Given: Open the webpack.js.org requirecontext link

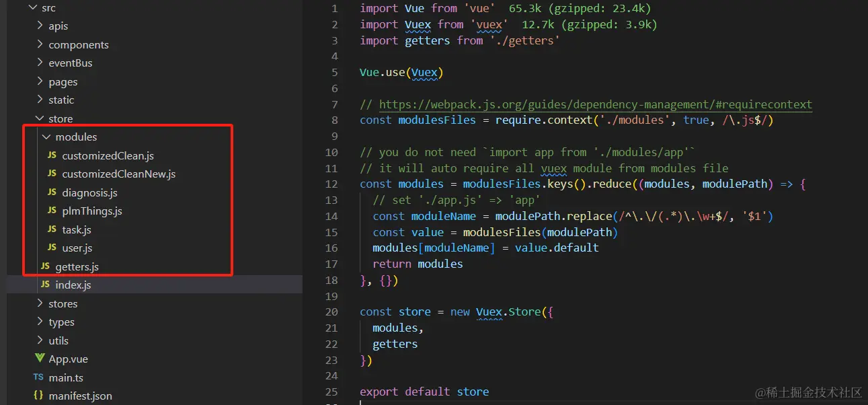Looking at the screenshot, I should coord(596,105).
